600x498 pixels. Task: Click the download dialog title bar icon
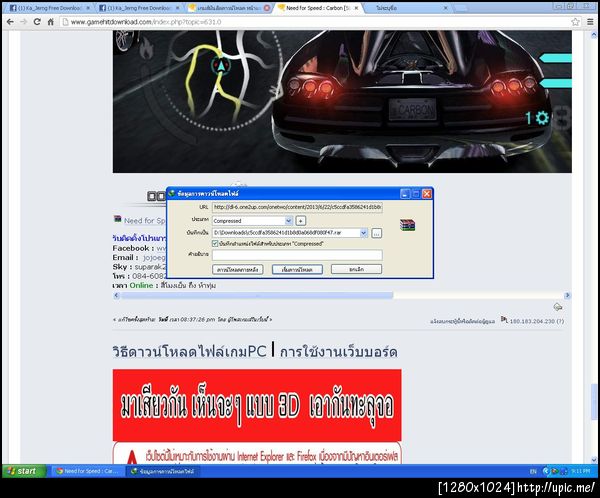172,194
